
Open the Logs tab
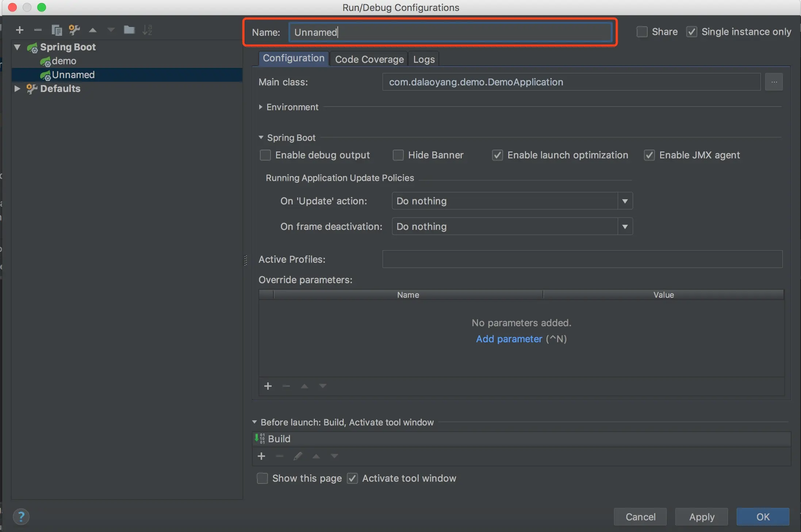click(x=424, y=59)
